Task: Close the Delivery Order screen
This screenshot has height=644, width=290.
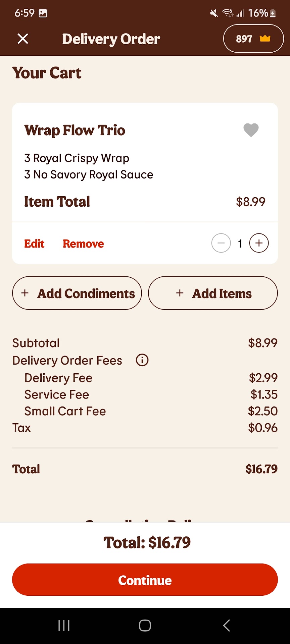Action: point(23,39)
